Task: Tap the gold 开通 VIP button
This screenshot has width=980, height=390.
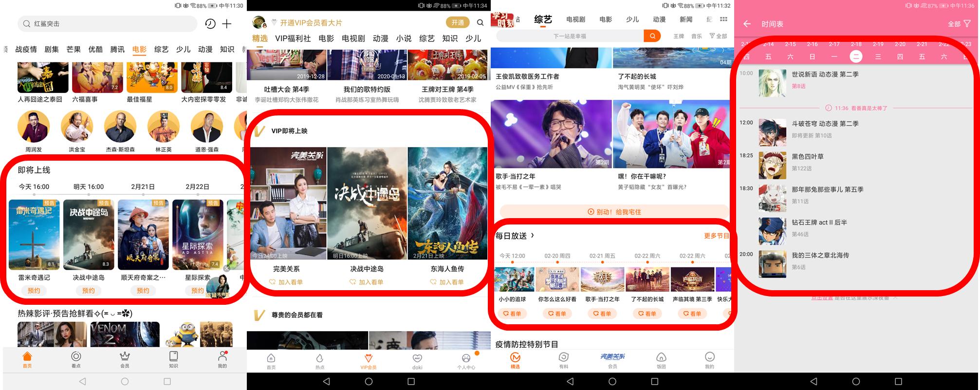Action: coord(458,22)
